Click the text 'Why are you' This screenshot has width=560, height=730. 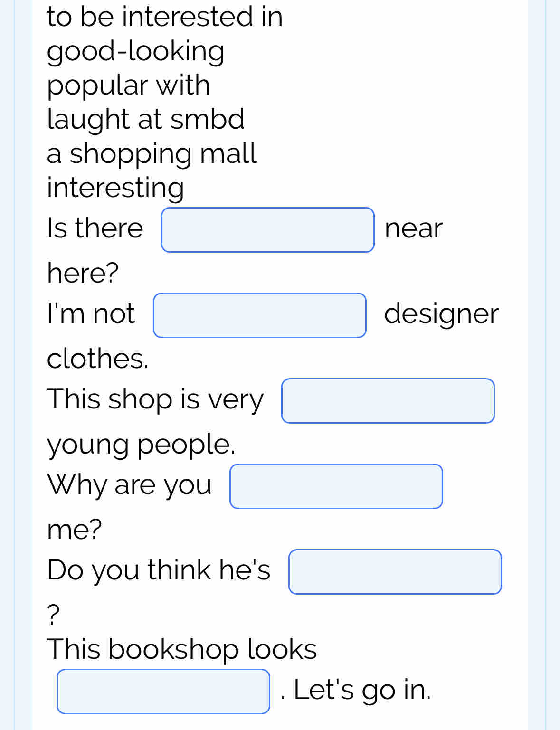click(x=129, y=485)
